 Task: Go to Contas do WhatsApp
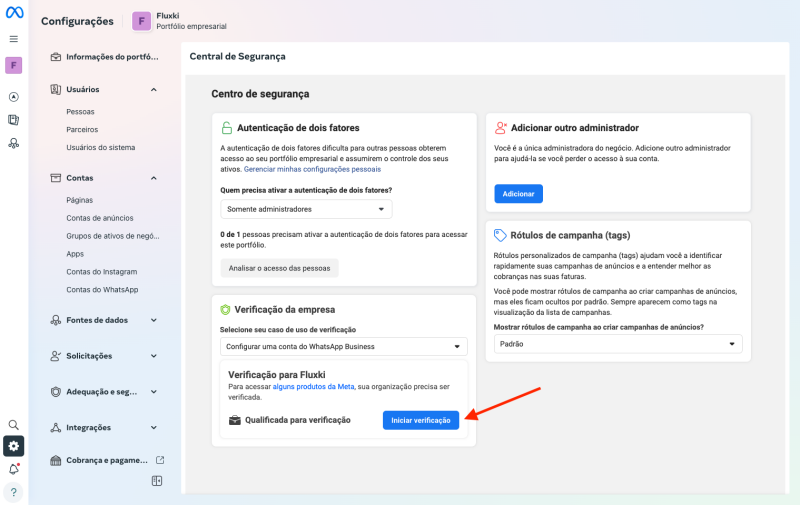click(x=102, y=290)
